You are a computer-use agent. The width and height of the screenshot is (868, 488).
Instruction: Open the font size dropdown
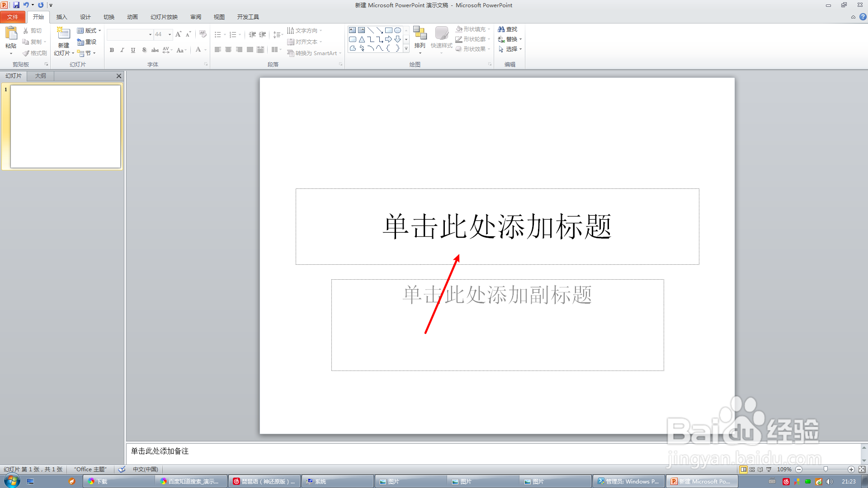(x=170, y=34)
